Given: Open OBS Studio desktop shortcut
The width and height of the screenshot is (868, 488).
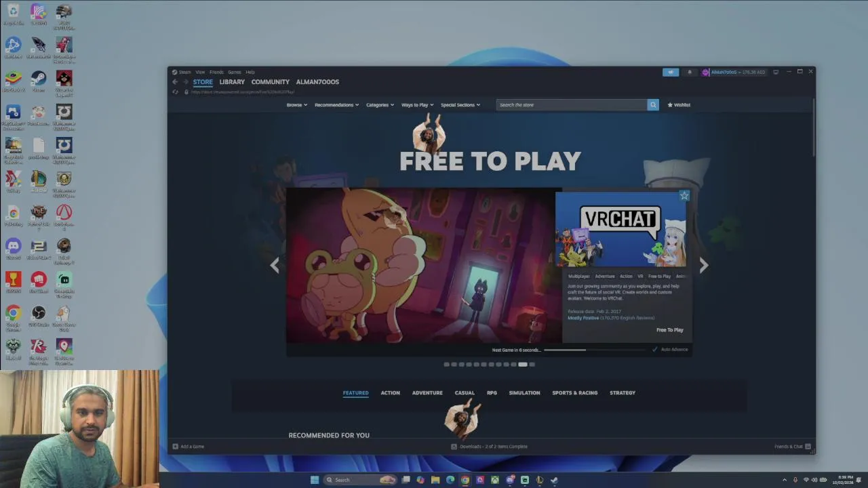Looking at the screenshot, I should coord(39,316).
